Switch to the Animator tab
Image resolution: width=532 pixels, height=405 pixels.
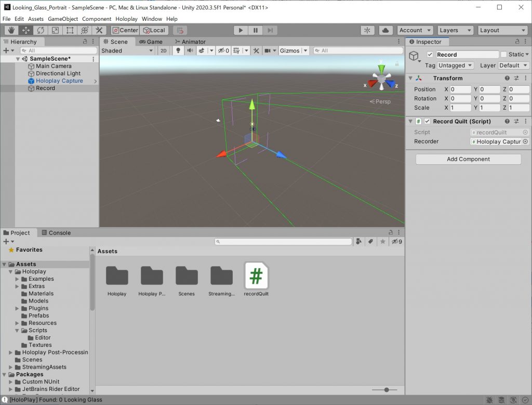[190, 42]
